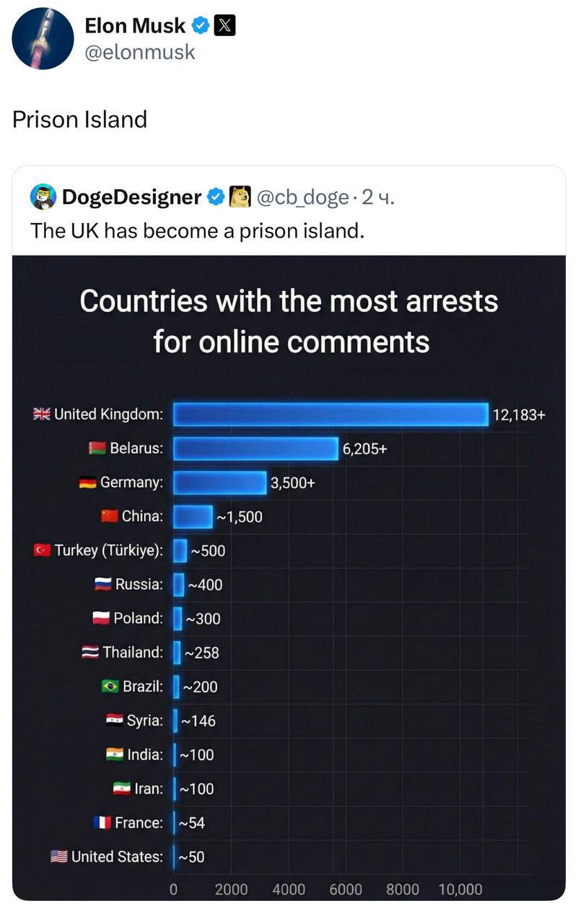
Task: Click Elon Musk's rocket profile picture
Action: click(x=43, y=38)
